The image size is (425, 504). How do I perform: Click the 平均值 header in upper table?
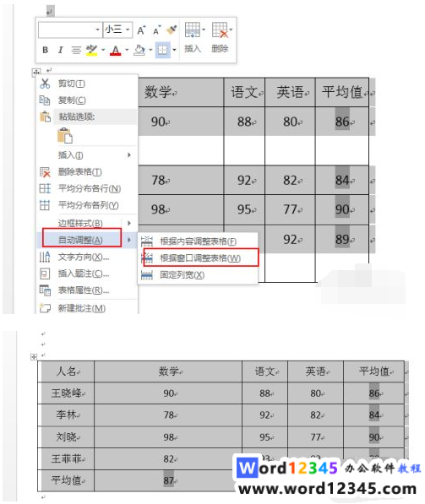click(342, 92)
